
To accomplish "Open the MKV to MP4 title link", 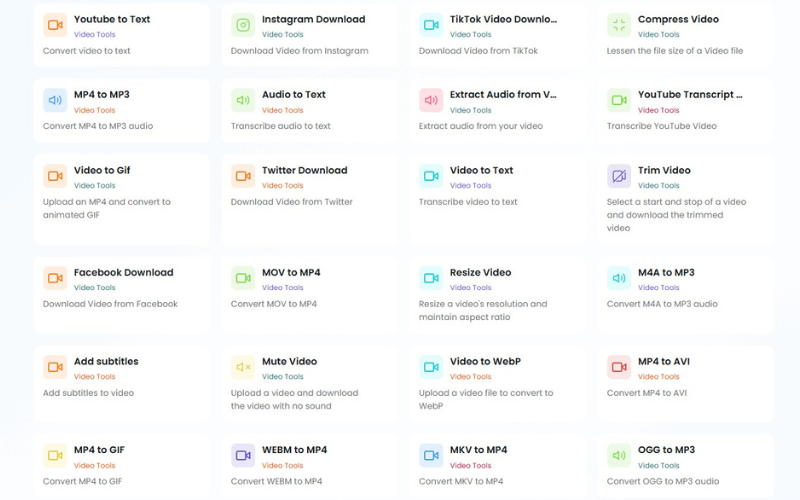I will pos(479,450).
